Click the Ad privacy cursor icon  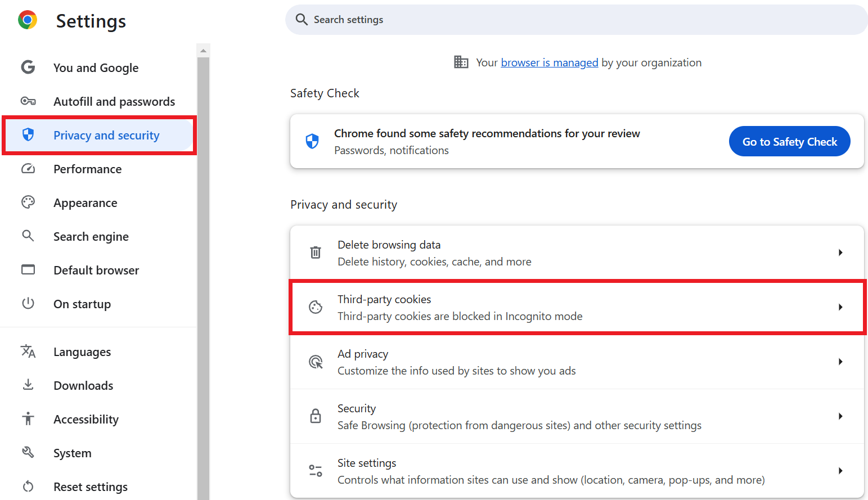pyautogui.click(x=316, y=362)
